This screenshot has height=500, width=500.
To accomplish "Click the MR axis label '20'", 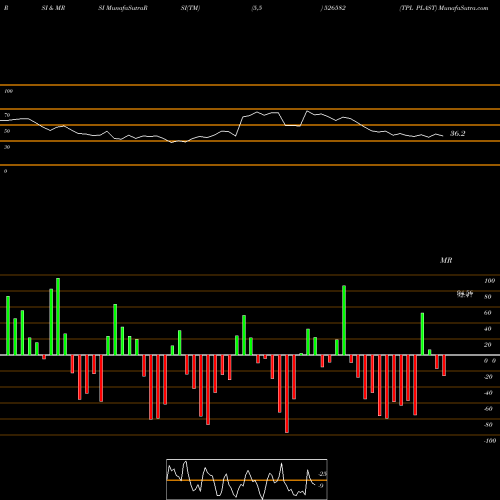I will click(x=488, y=345).
